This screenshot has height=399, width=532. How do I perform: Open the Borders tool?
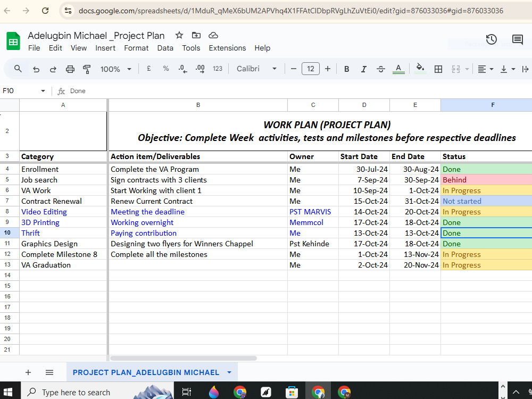[x=438, y=69]
